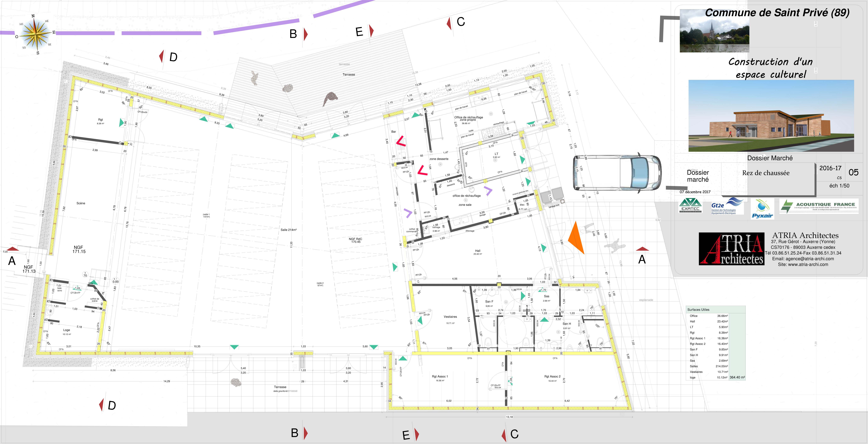Image resolution: width=868 pixels, height=444 pixels.
Task: Click the Hall room label
Action: [478, 251]
